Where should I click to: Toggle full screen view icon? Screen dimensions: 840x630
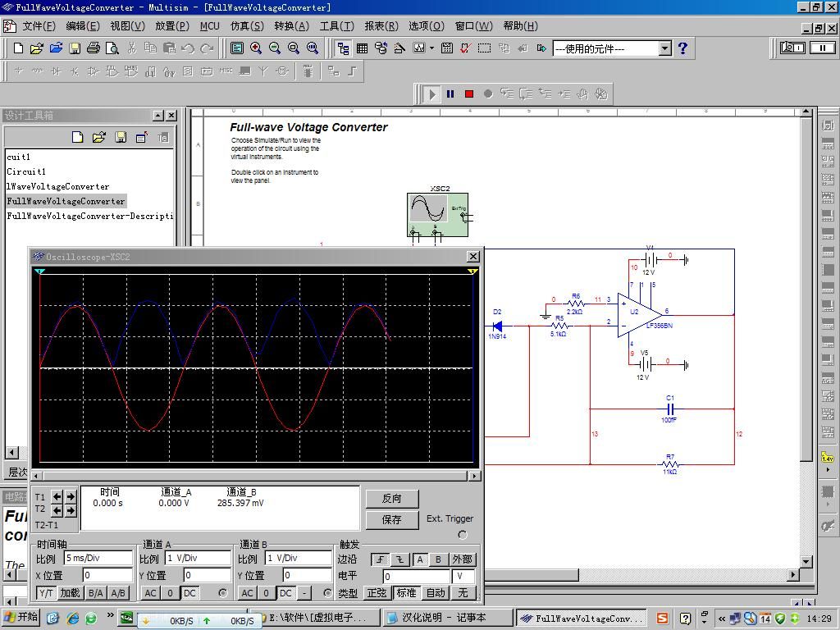coord(237,48)
